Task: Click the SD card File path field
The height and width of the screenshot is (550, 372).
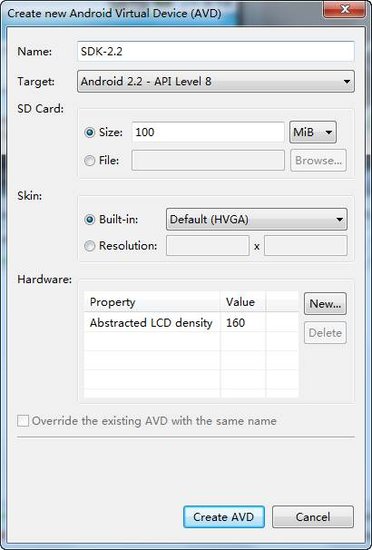Action: coord(208,160)
